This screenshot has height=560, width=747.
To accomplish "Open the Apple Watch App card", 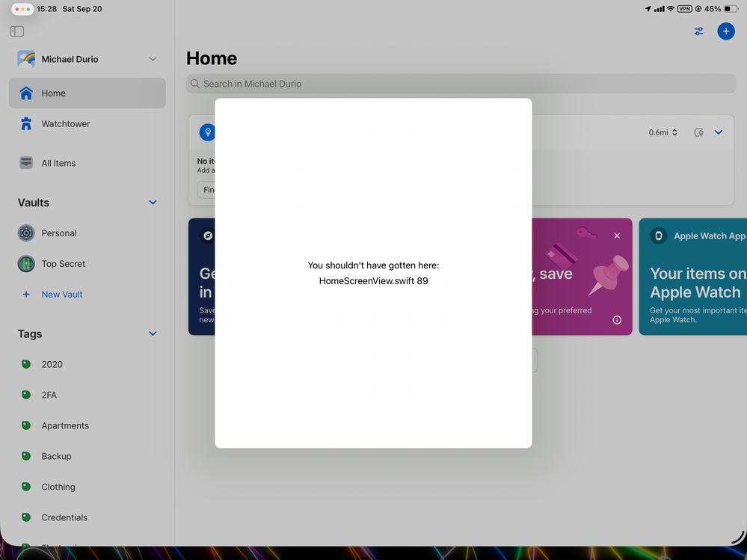I will [694, 277].
